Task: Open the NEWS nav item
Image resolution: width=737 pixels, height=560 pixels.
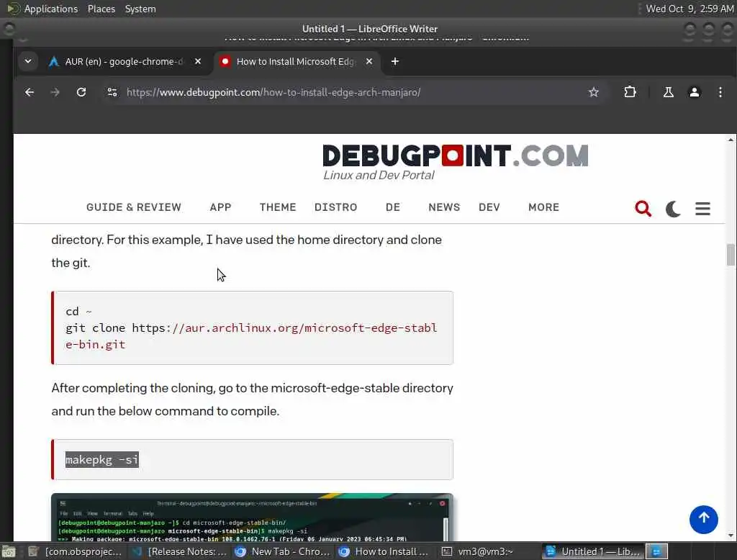Action: (444, 207)
